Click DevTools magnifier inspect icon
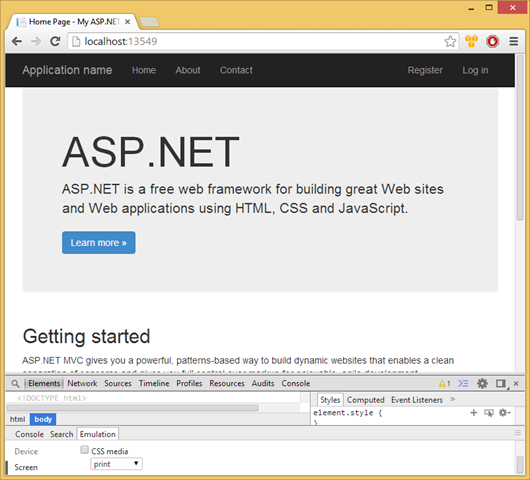 click(x=15, y=384)
